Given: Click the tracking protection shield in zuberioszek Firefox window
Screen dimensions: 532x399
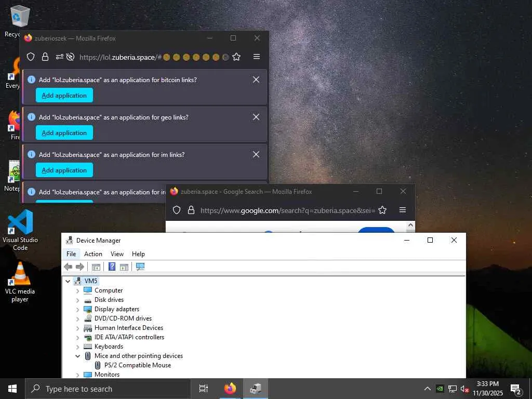Looking at the screenshot, I should (x=31, y=57).
